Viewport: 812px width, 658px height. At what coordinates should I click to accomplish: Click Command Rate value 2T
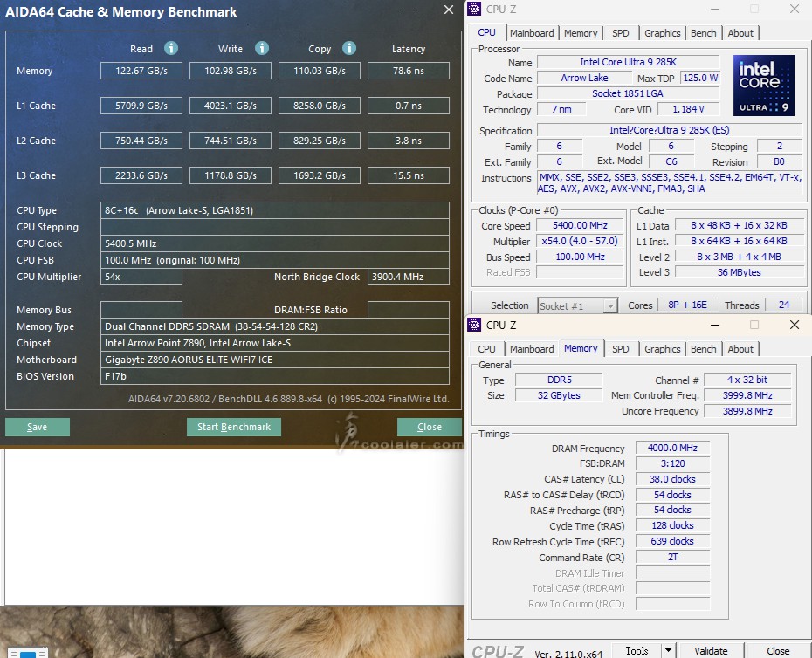(x=672, y=557)
